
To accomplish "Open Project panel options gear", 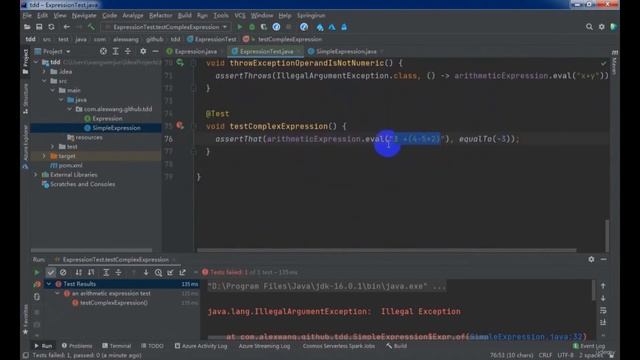I will (x=143, y=51).
